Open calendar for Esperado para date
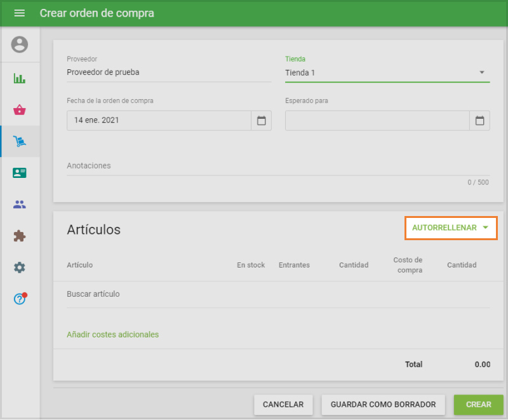The height and width of the screenshot is (420, 508). click(x=479, y=121)
